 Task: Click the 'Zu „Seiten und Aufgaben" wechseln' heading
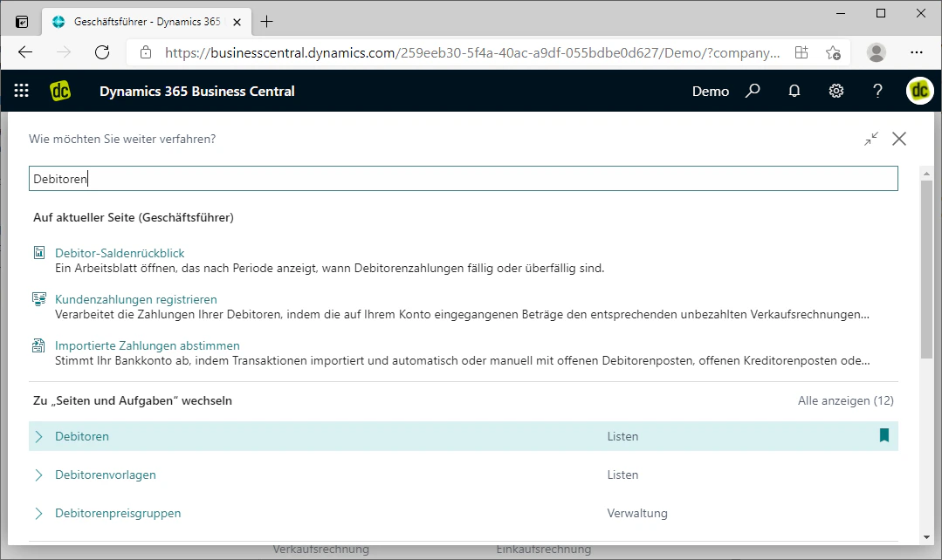coord(132,400)
